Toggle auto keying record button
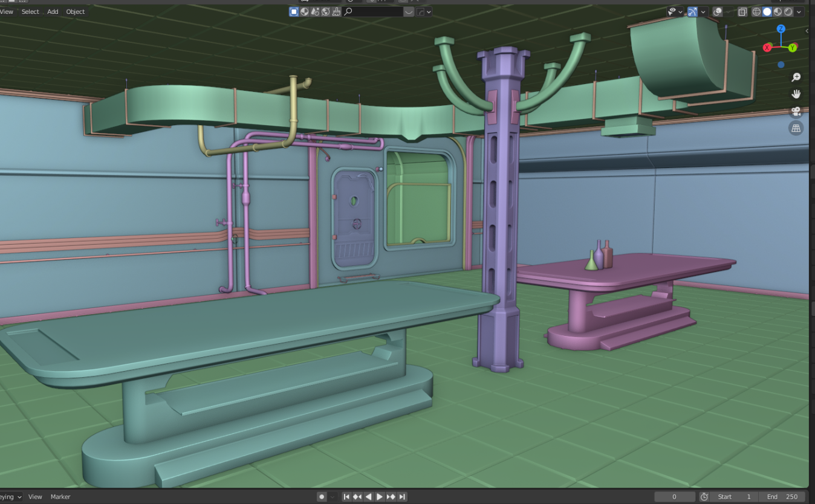The height and width of the screenshot is (504, 815). (x=322, y=497)
